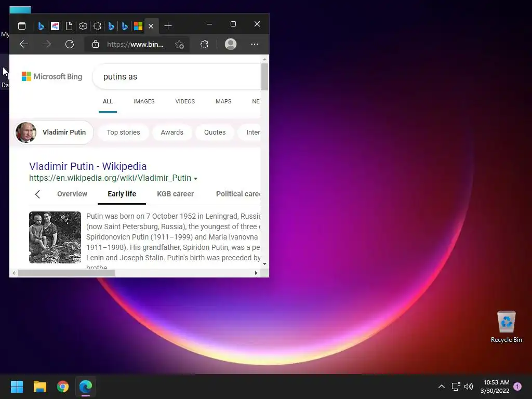Select the ALL results tab
Screen dimensions: 532x399
pyautogui.click(x=108, y=101)
